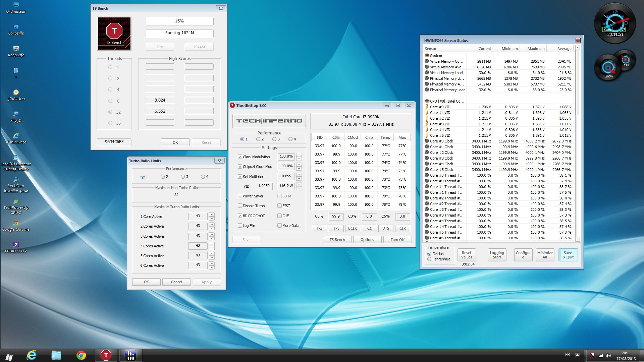
Task: Click Reset Values in HWiNFO64
Action: point(467,255)
